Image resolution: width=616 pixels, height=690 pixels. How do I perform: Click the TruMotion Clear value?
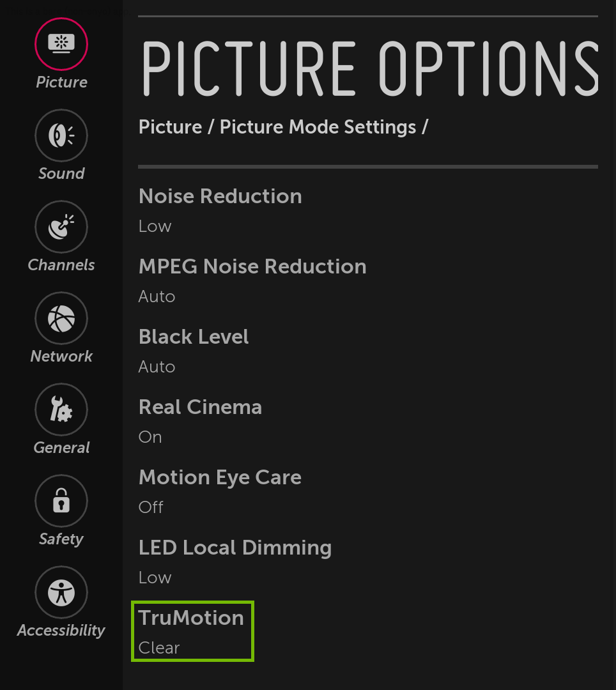(x=158, y=648)
